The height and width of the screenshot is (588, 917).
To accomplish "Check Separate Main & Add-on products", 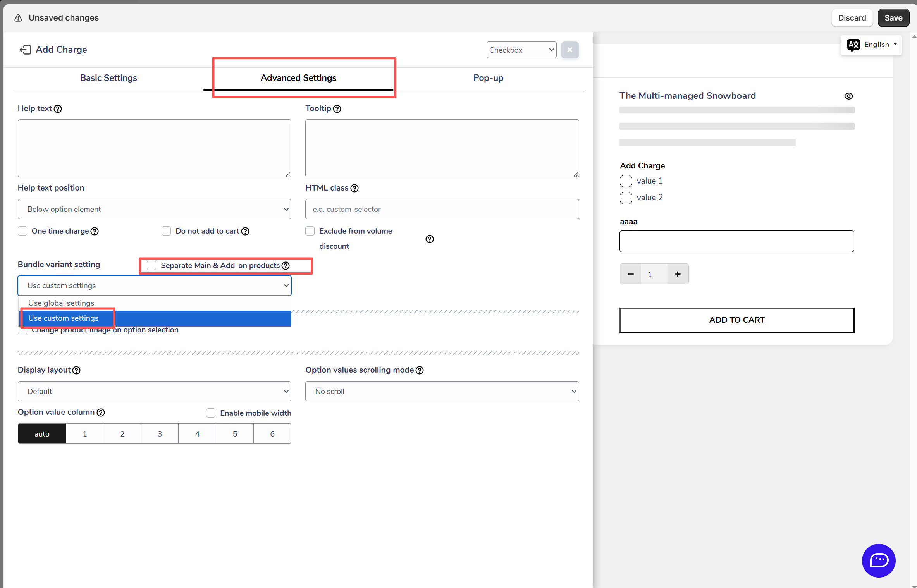I will pos(151,265).
